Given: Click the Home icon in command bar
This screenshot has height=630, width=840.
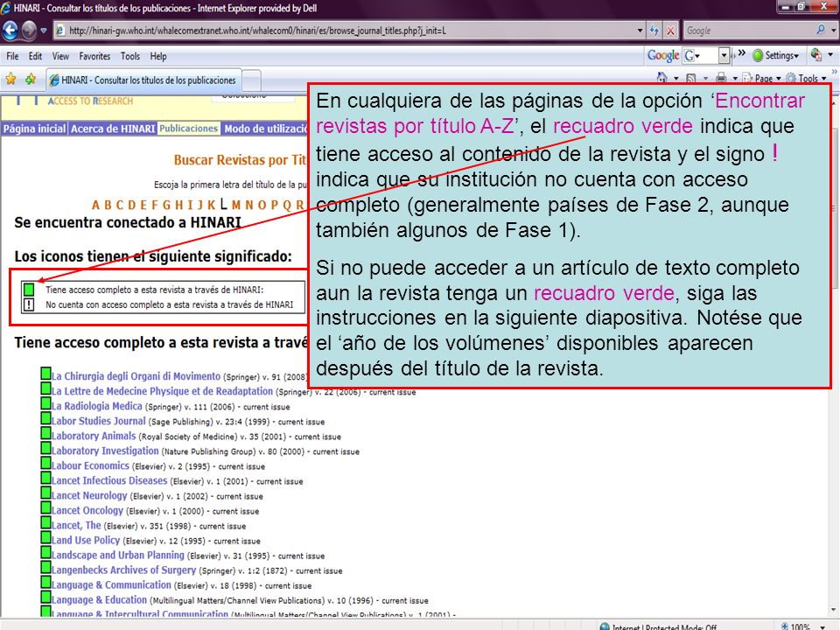Looking at the screenshot, I should tap(662, 78).
